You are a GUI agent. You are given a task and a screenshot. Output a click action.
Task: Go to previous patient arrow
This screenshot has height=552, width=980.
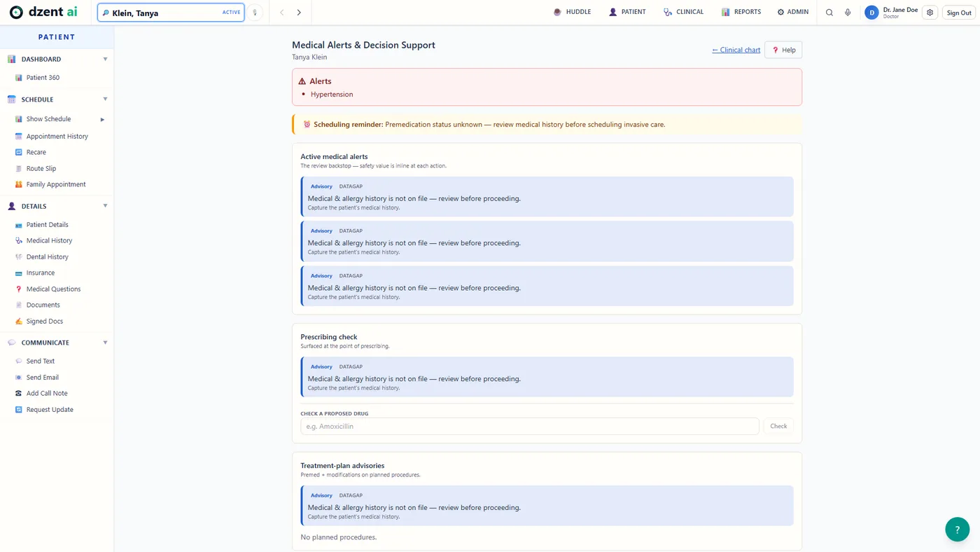[282, 13]
